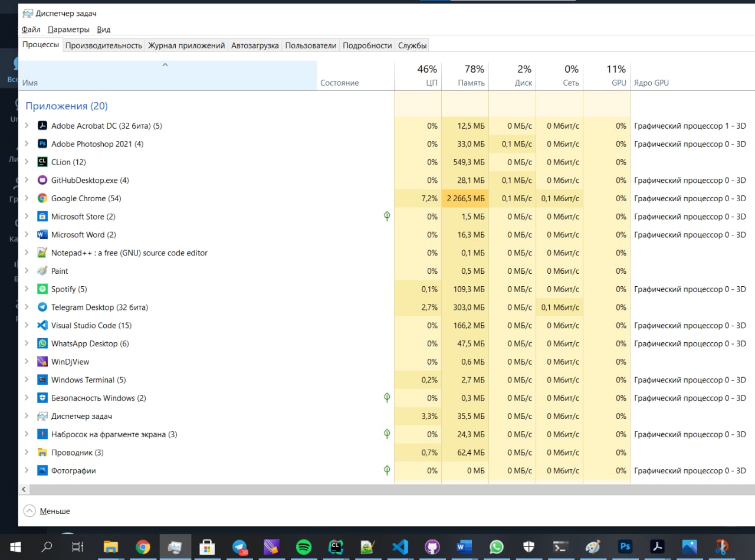Image resolution: width=755 pixels, height=560 pixels.
Task: Click the Windows Terminal process row icon
Action: [42, 380]
